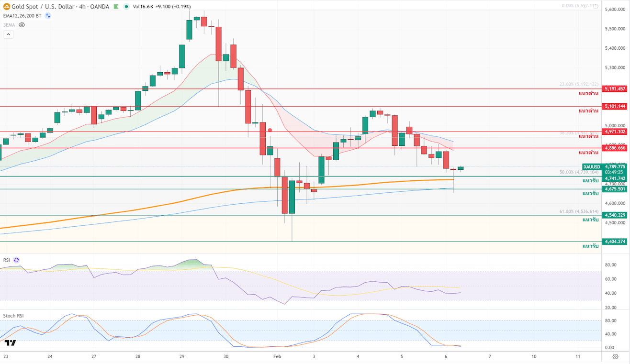Open chart settings gear at bottom right
Viewport: 630px width, 364px height.
coord(615,357)
